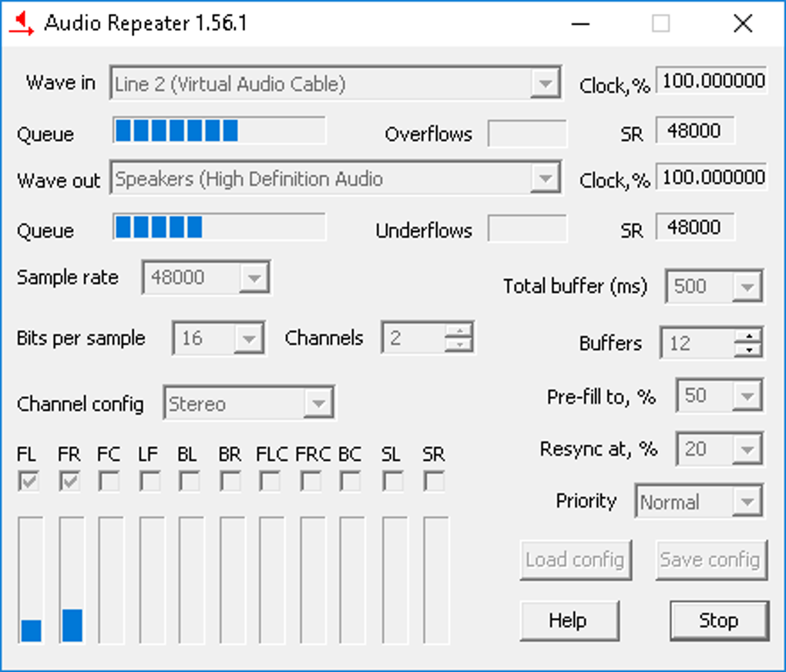Screen dimensions: 786x672
Task: Expand the Sample rate dropdown
Action: pos(254,277)
